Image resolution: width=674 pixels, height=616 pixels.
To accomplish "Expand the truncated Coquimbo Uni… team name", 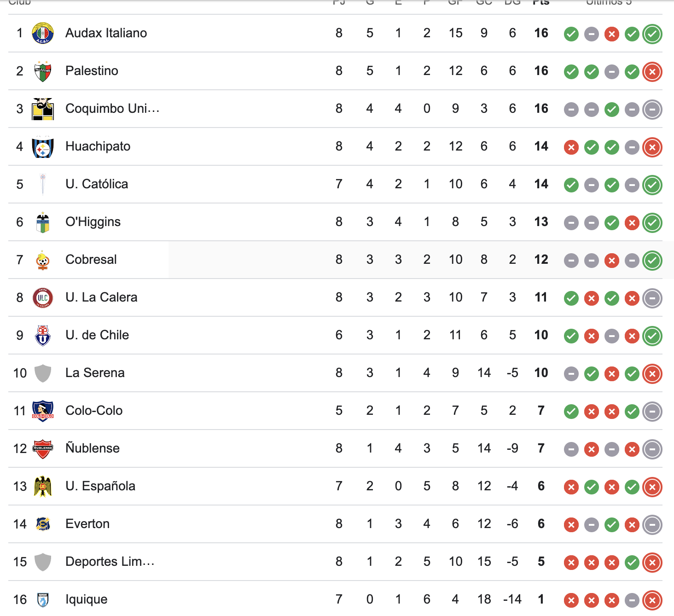I will pyautogui.click(x=113, y=109).
